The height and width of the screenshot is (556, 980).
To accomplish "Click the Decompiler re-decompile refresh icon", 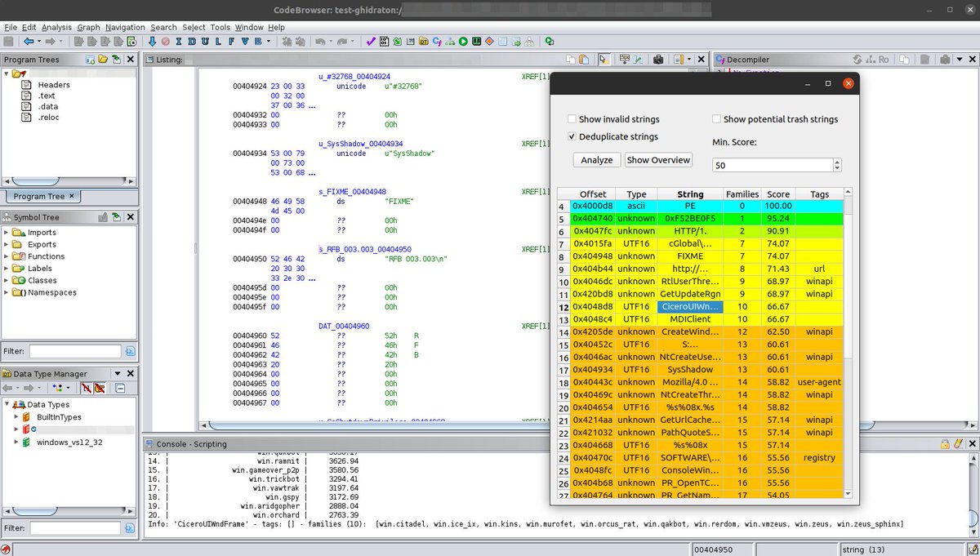I will 857,60.
